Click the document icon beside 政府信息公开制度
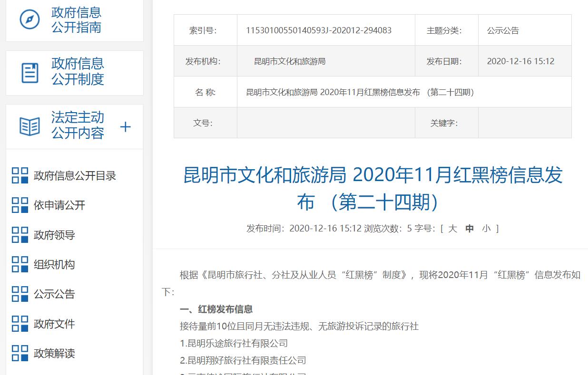 [29, 72]
